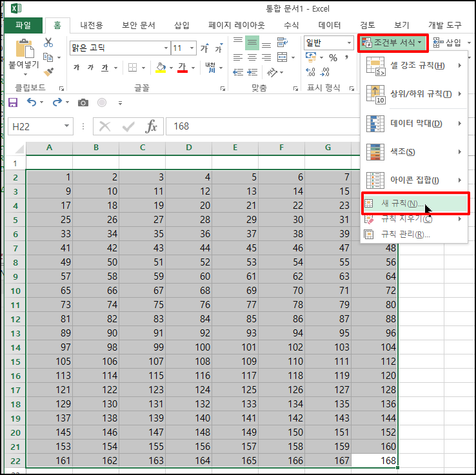476x475 pixels.
Task: Click text orientation icon
Action: point(272,72)
